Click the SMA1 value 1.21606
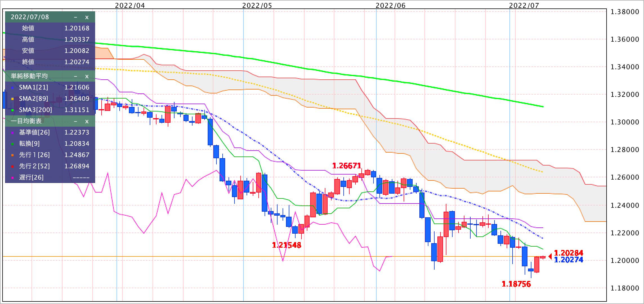The width and height of the screenshot is (644, 304). pyautogui.click(x=77, y=87)
